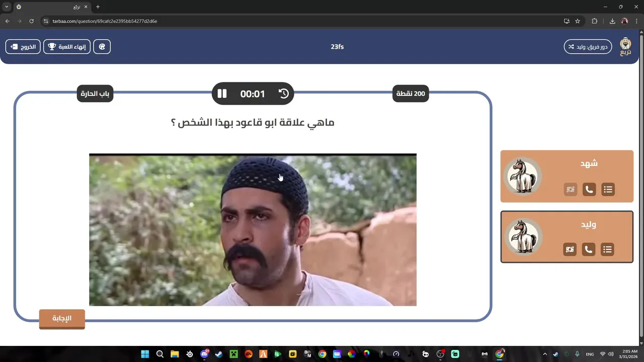Click the horse avatar of team شهد

click(x=523, y=176)
